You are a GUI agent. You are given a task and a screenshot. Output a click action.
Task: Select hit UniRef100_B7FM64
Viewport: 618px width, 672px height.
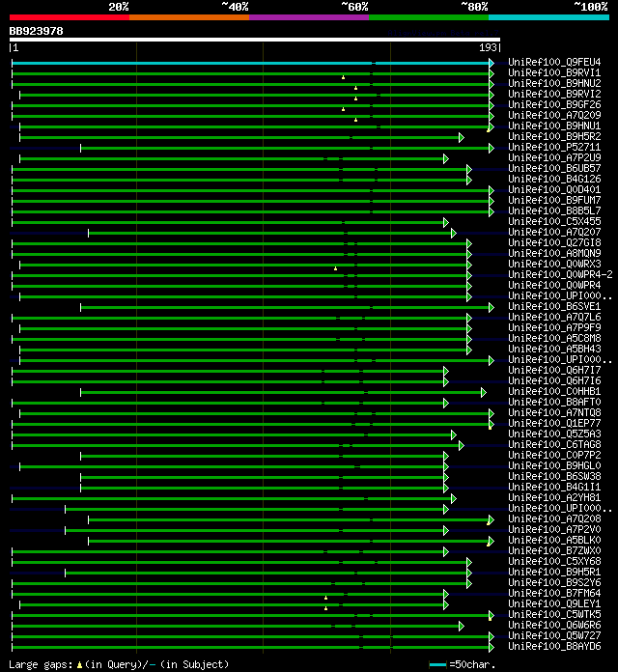tap(554, 593)
